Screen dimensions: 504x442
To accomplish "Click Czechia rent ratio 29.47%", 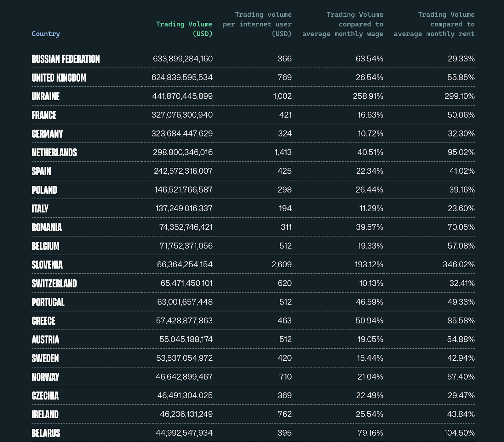I will [461, 395].
